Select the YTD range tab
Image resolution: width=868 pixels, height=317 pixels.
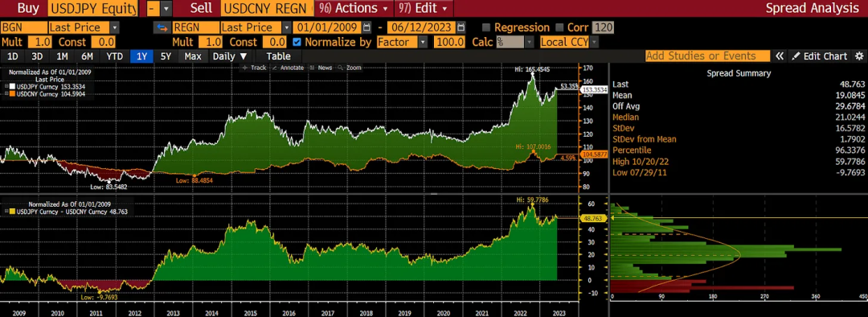115,56
